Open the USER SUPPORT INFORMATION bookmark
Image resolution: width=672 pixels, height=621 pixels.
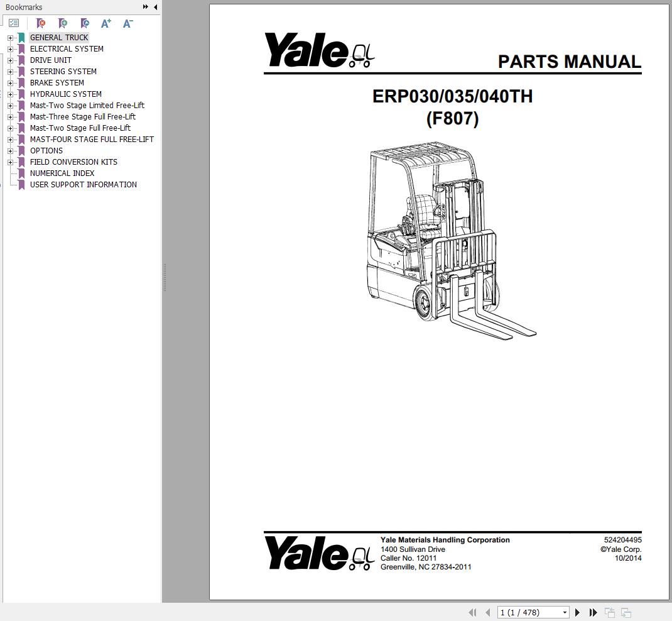pyautogui.click(x=83, y=184)
